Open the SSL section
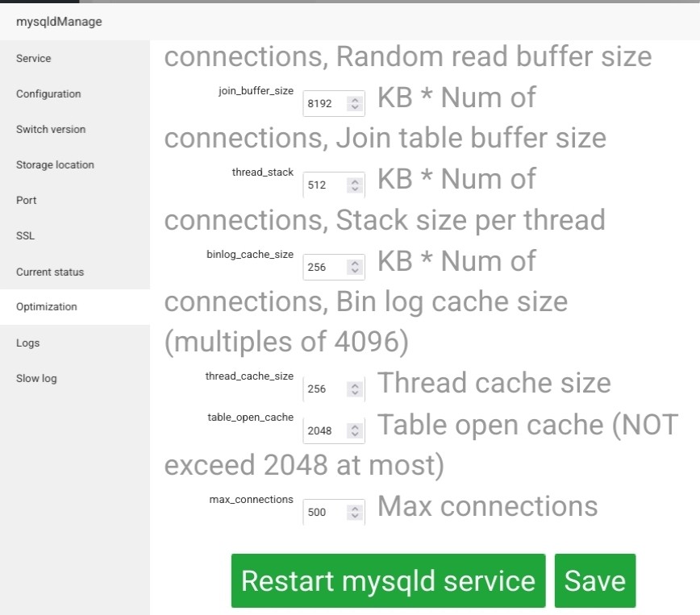Screen dimensions: 700x615 pos(25,236)
